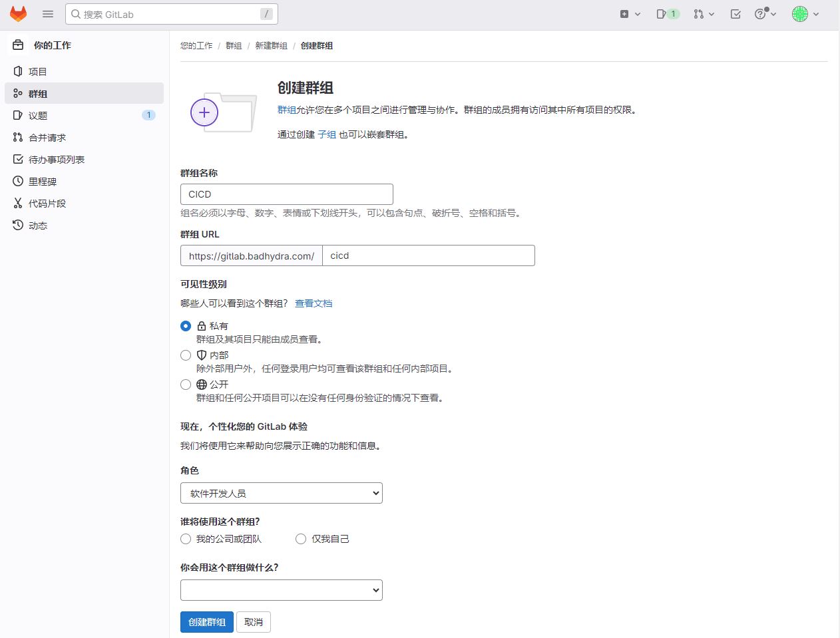Viewport: 840px width, 638px height.
Task: Select the 私有 private visibility radio
Action: [x=186, y=326]
